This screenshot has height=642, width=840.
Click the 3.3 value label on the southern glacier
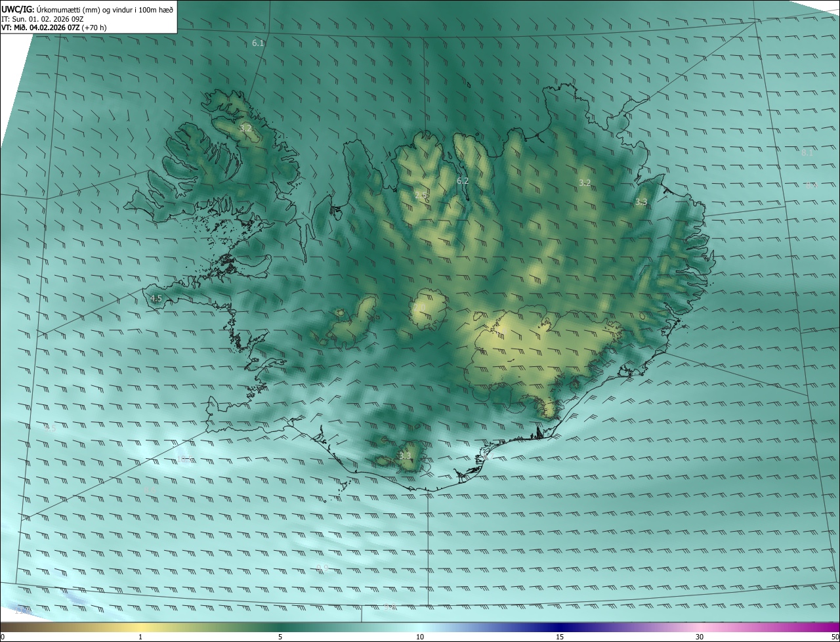coord(405,456)
